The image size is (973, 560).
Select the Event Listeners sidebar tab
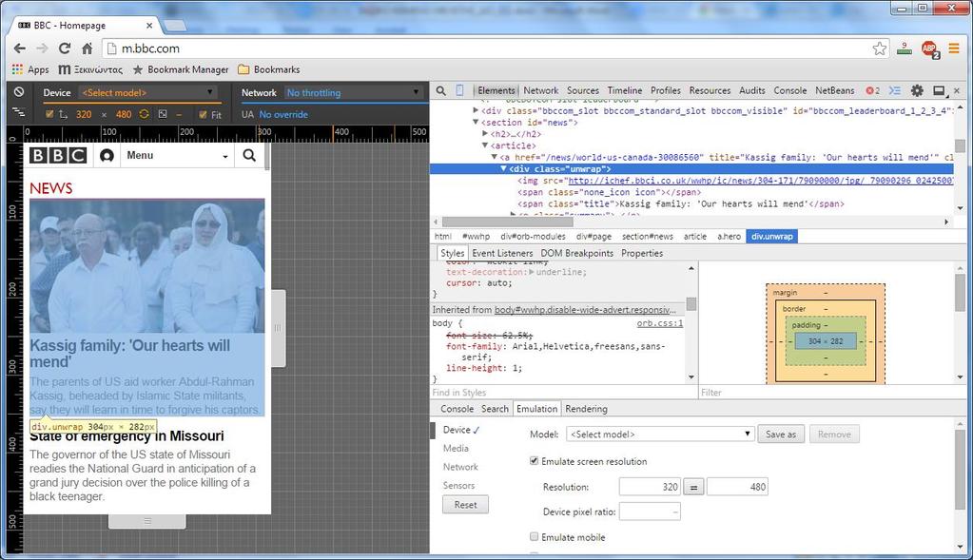click(502, 253)
